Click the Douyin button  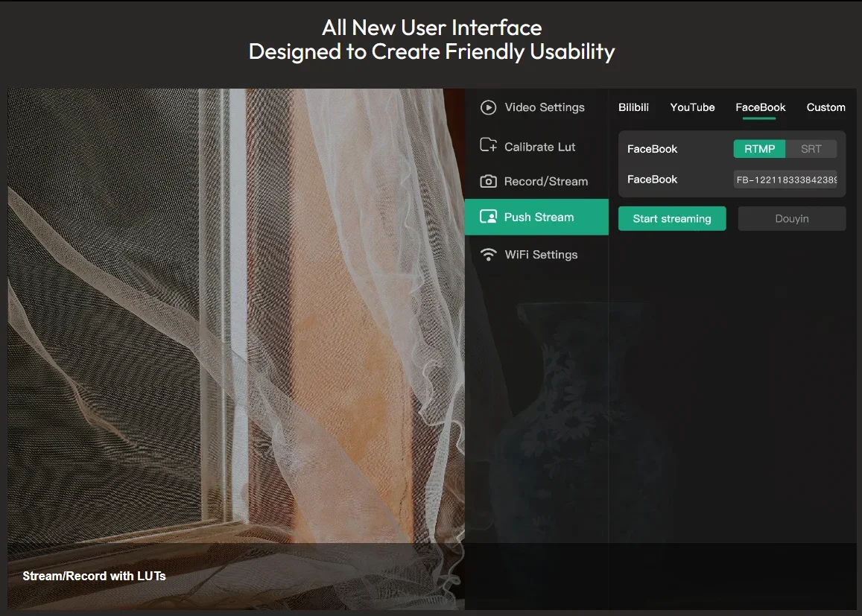tap(792, 219)
